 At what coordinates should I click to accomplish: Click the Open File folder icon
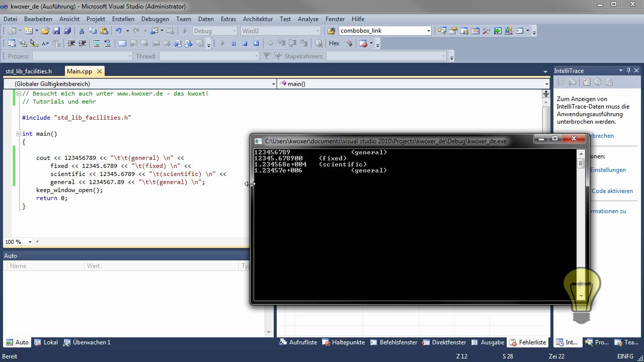[x=45, y=31]
